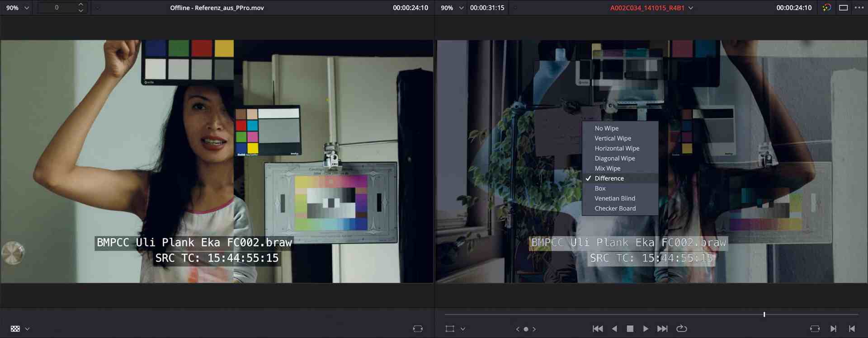Select Venetian Blind from the menu
The height and width of the screenshot is (338, 868).
[x=620, y=198]
